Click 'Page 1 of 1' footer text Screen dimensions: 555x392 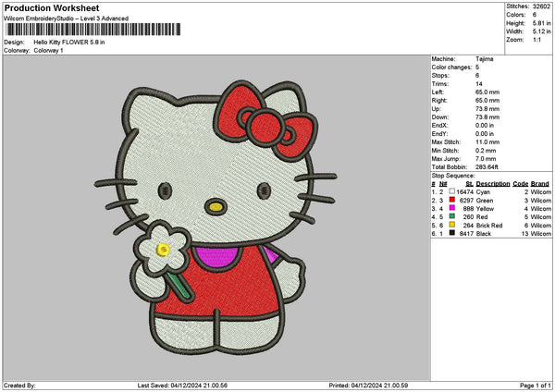tap(536, 386)
